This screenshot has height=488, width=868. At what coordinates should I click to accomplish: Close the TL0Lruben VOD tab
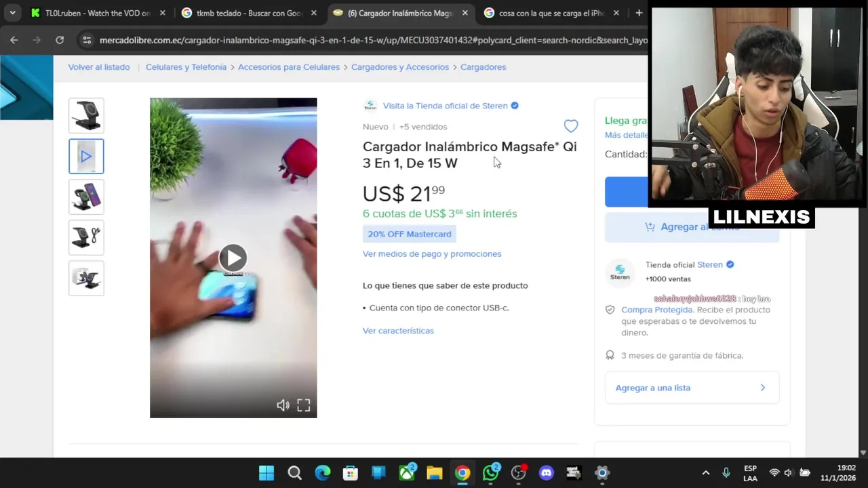click(x=162, y=13)
